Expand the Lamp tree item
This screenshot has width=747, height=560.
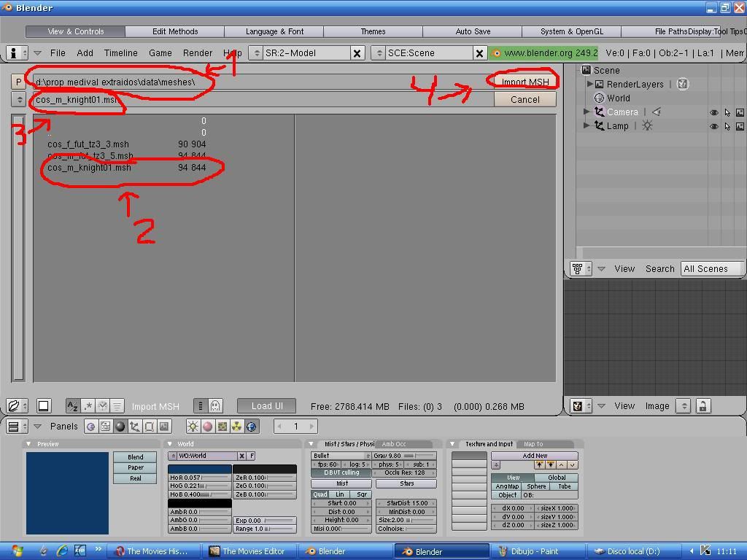pos(587,125)
